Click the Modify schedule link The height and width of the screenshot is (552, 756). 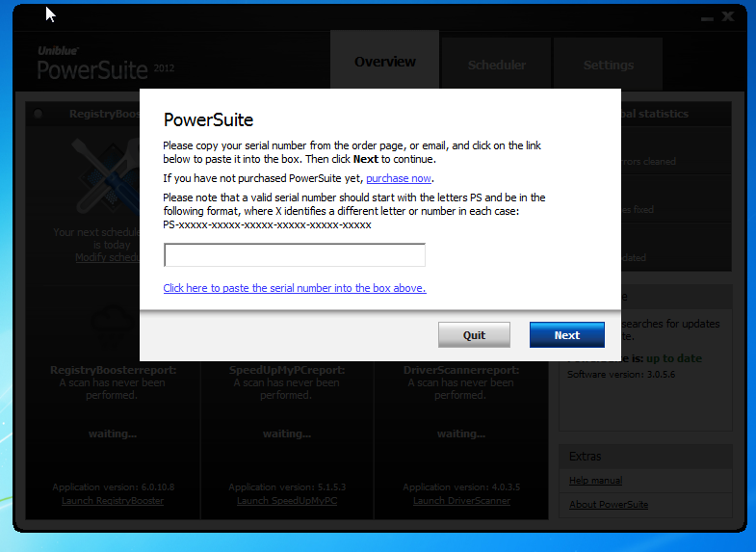107,257
